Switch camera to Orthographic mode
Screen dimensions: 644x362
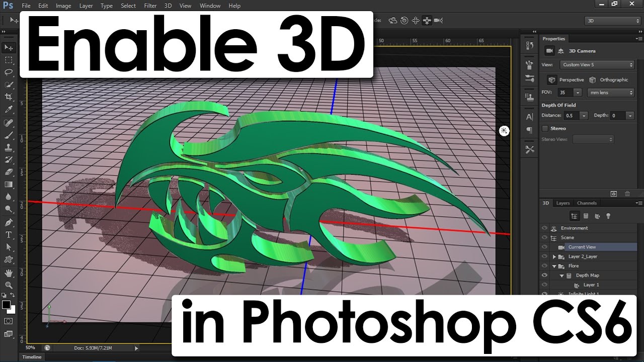[593, 80]
